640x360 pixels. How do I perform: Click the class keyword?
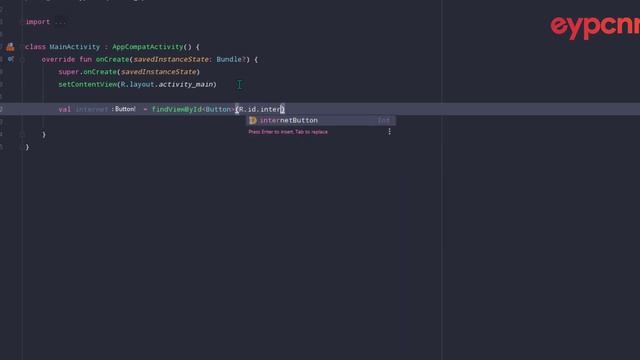pos(35,47)
